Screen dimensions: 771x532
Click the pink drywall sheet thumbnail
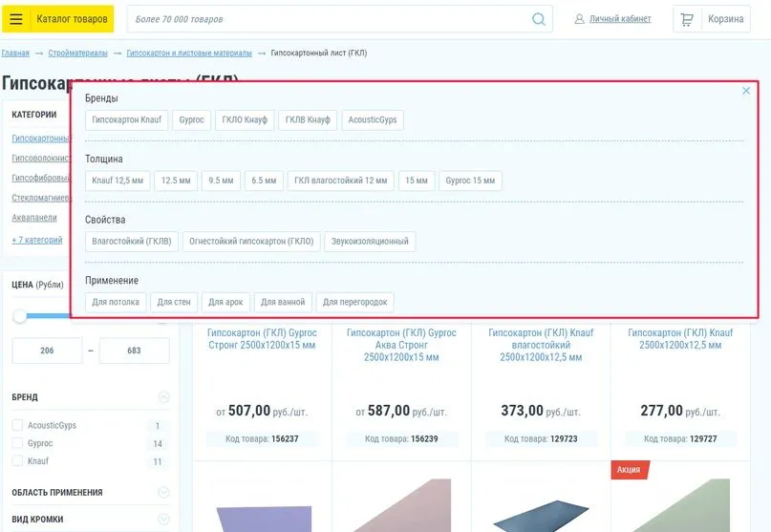coord(401,506)
